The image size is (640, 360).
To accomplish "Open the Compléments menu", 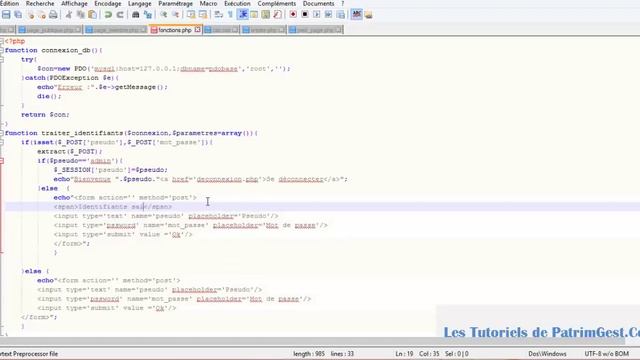I will pyautogui.click(x=277, y=4).
